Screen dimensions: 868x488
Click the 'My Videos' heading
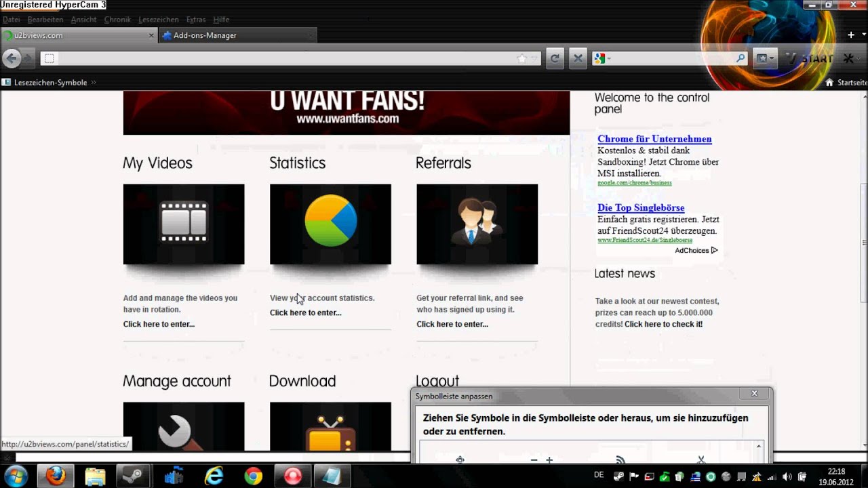point(157,163)
